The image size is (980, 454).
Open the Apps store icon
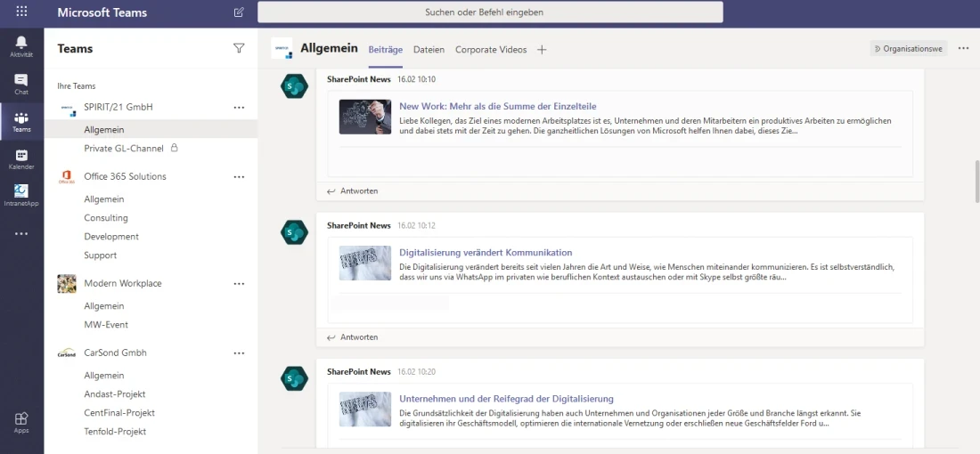(21, 422)
